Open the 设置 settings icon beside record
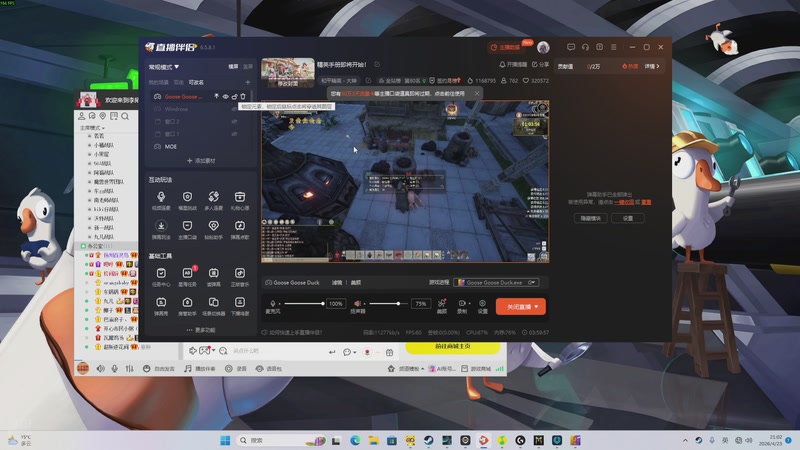The width and height of the screenshot is (800, 450). pos(482,306)
